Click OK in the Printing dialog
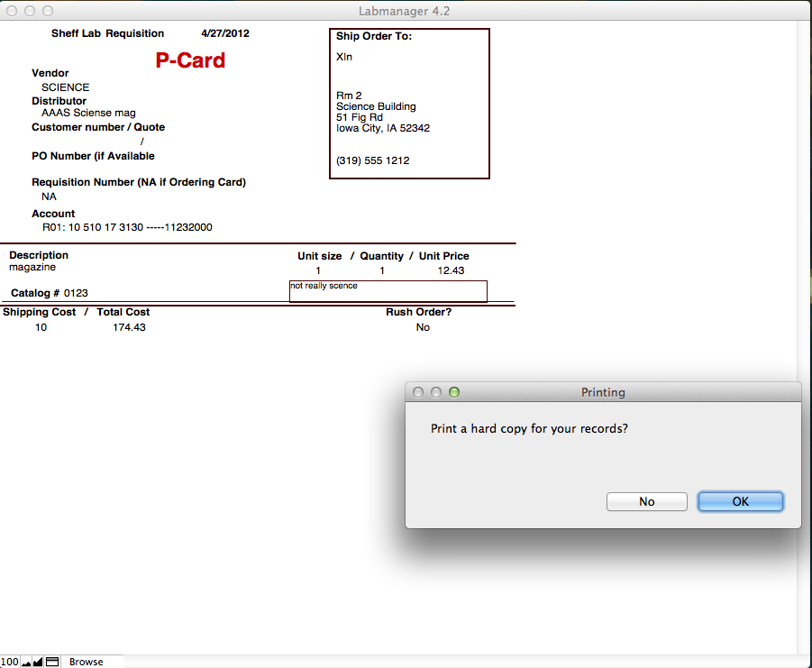This screenshot has height=668, width=812. coord(740,501)
